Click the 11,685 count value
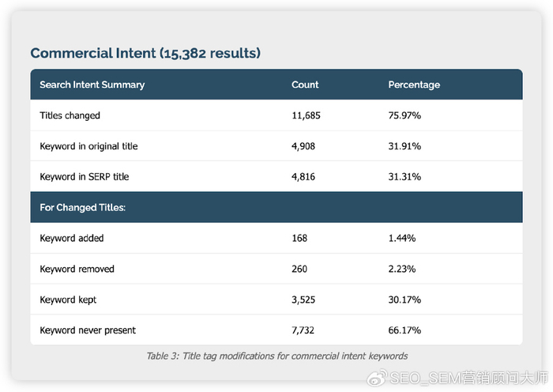Viewport: 553px width, 392px height. [306, 115]
